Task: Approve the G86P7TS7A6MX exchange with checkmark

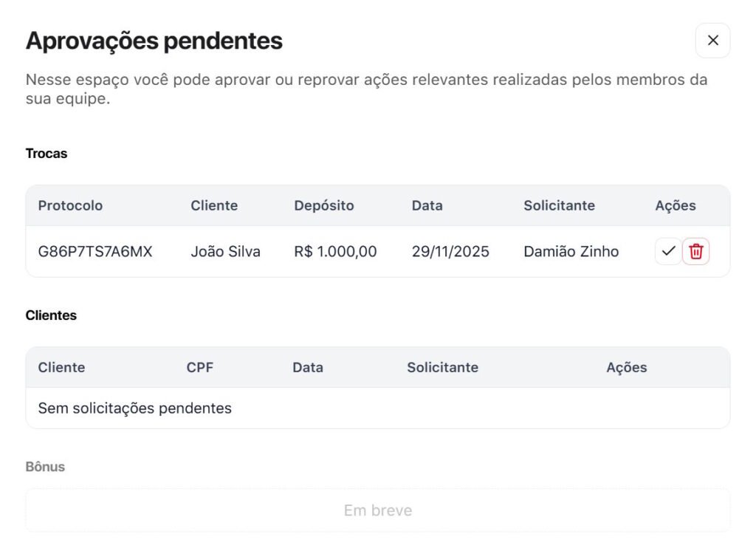Action: (x=668, y=252)
